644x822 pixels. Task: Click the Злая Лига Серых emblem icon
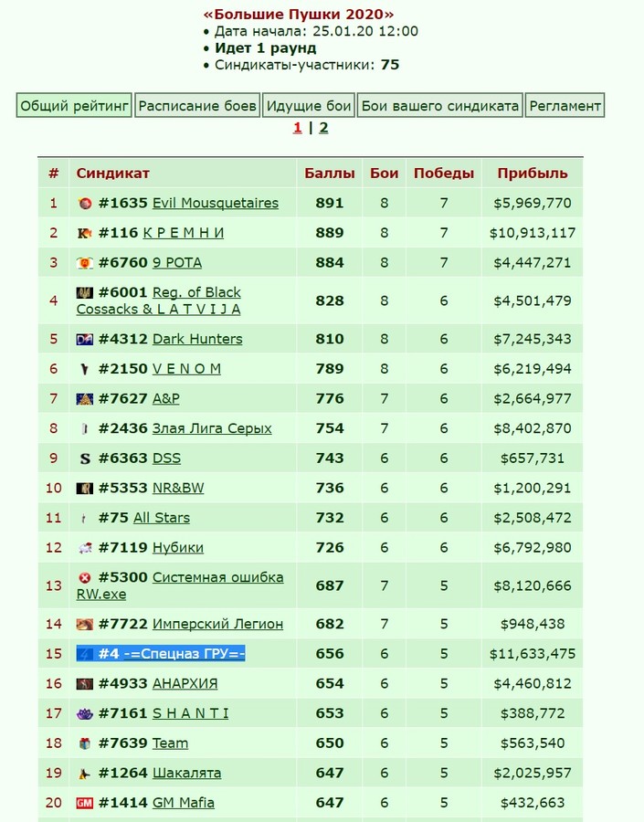coord(84,429)
